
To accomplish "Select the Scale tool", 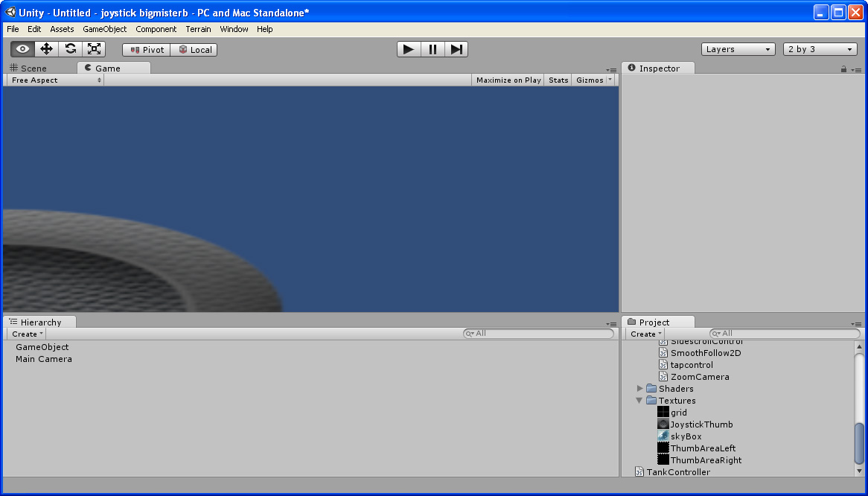I will tap(94, 48).
